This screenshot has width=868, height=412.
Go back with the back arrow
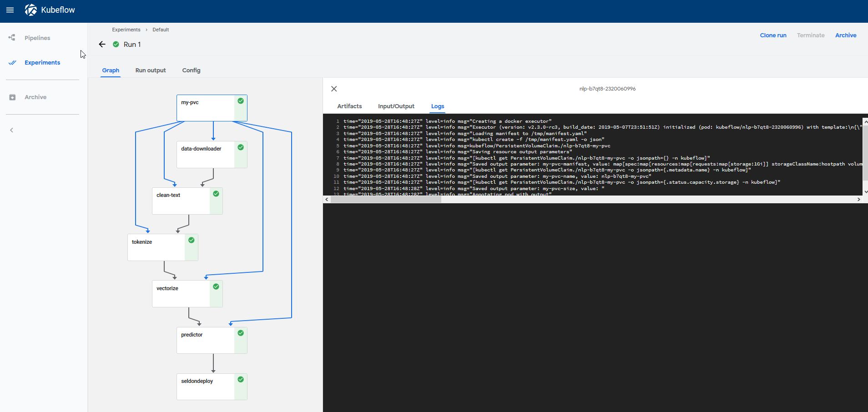101,44
